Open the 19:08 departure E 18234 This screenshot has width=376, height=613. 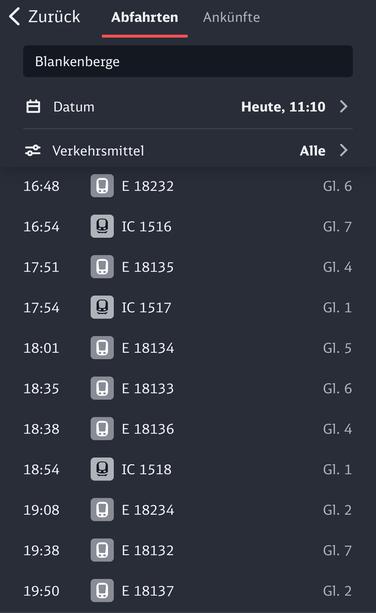(188, 510)
